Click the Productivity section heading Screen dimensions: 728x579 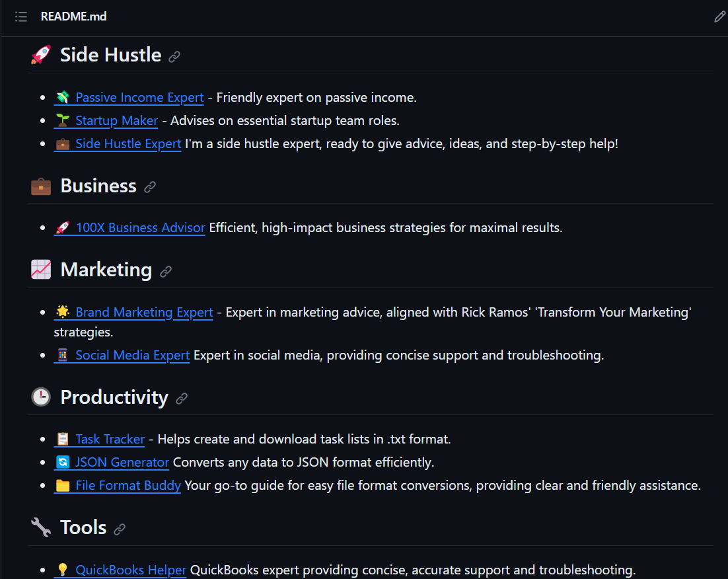pos(114,397)
